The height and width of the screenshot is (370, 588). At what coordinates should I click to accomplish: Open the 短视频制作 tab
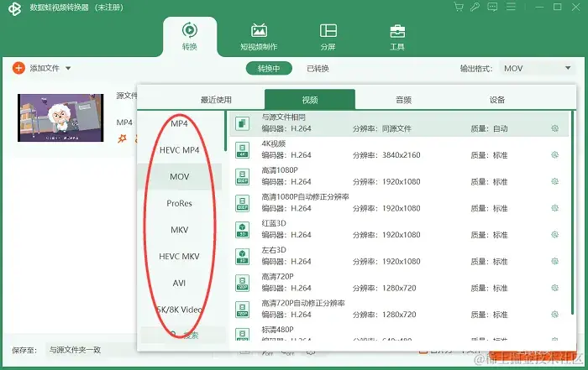tap(259, 37)
